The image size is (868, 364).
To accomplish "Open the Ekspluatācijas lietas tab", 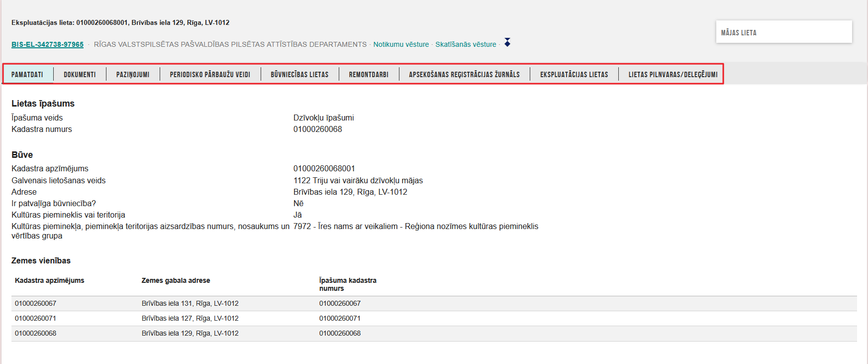I will tap(574, 74).
